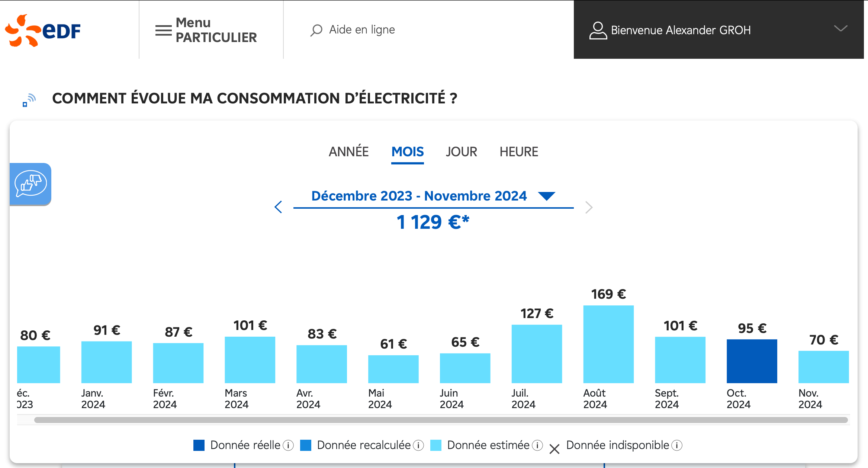Click the horizontal chart scrollbar
The height and width of the screenshot is (468, 868).
point(441,420)
